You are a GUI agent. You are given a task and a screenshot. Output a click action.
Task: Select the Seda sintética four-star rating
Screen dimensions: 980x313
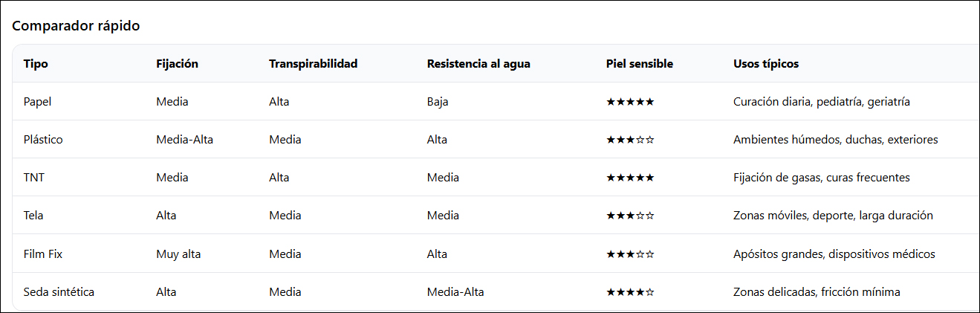[630, 292]
